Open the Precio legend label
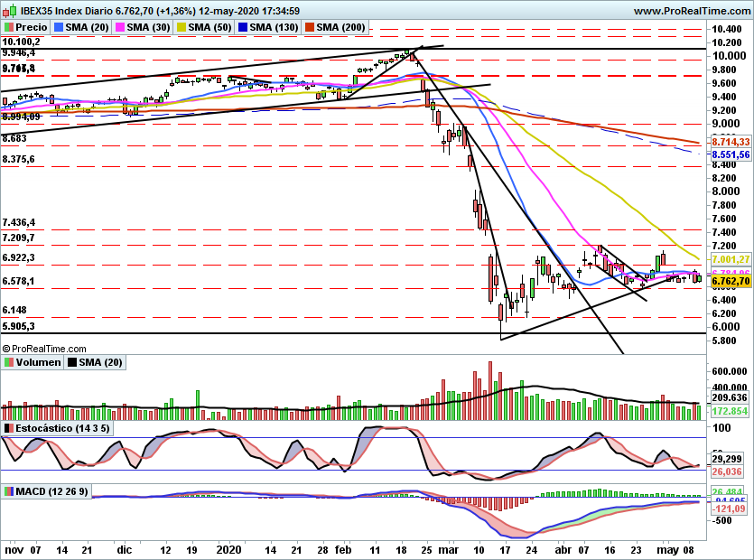This screenshot has width=754, height=560. click(33, 28)
